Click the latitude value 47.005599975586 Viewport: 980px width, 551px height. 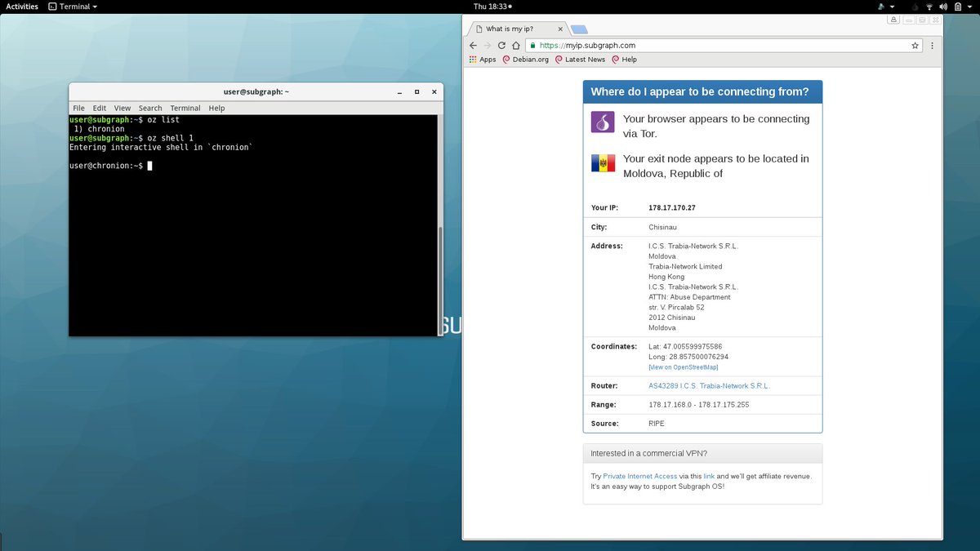coord(692,347)
